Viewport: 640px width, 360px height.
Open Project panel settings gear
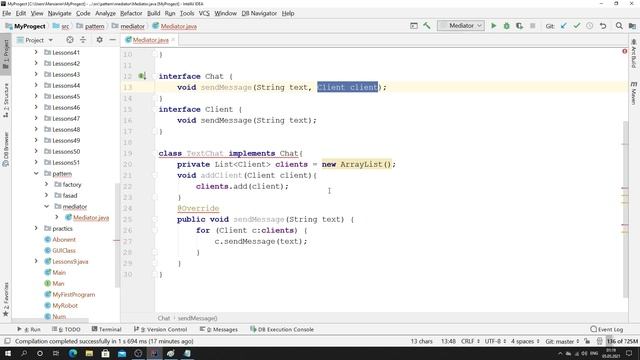coord(99,40)
